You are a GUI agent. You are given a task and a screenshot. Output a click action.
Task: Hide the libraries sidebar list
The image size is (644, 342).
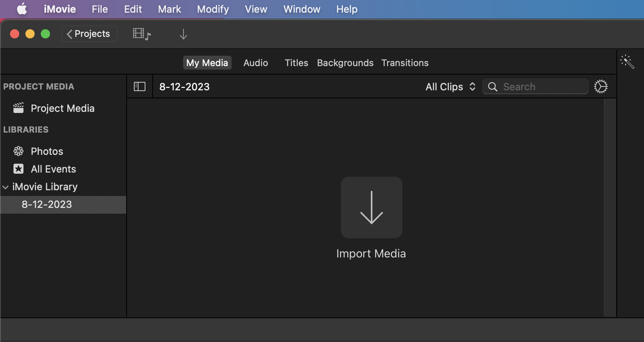click(x=139, y=86)
